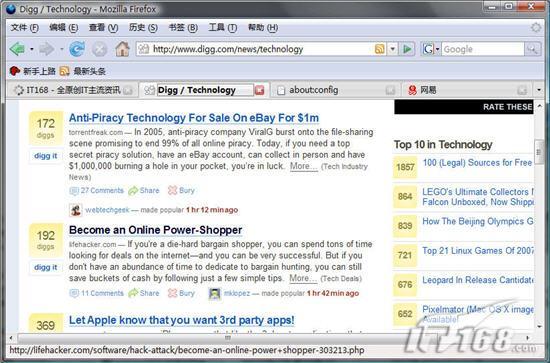Share the Online Power-Shopper story
This screenshot has width=550, height=363.
click(x=144, y=293)
